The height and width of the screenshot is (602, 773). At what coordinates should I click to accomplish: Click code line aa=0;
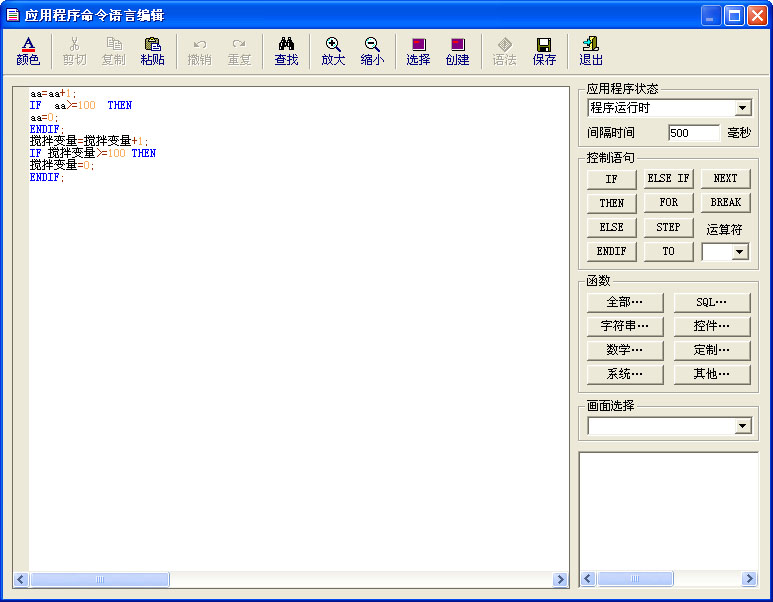point(44,118)
